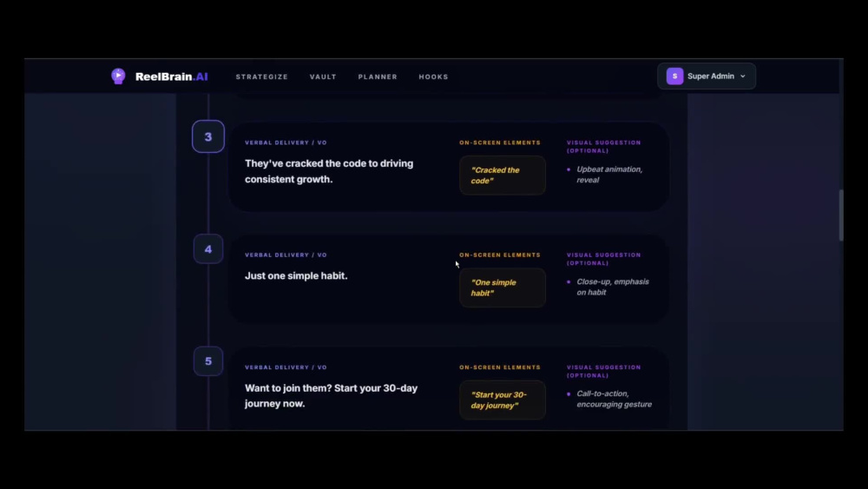Click step 4 "Visual Suggestion (Optional)" label
This screenshot has height=489, width=868.
click(603, 259)
